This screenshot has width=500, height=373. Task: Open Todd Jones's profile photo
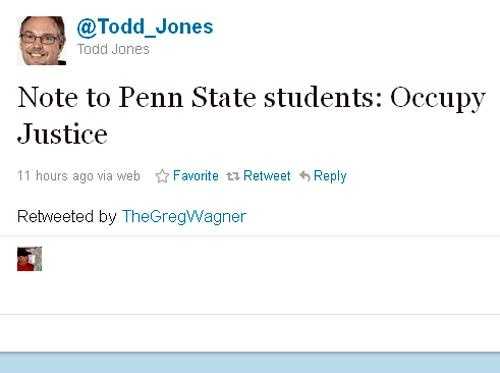pos(42,40)
